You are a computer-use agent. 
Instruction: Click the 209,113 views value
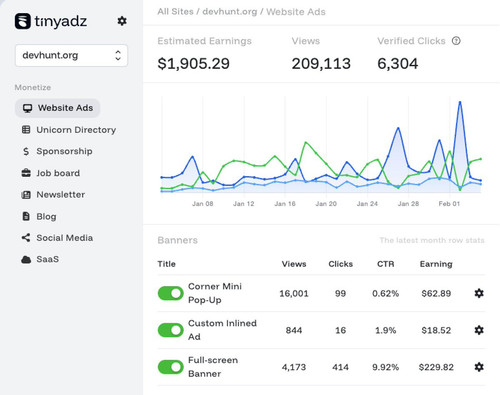click(321, 64)
